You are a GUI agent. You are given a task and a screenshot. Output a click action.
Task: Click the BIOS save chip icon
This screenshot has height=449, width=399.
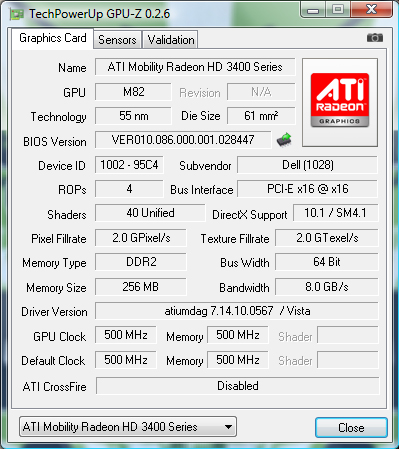click(x=284, y=140)
